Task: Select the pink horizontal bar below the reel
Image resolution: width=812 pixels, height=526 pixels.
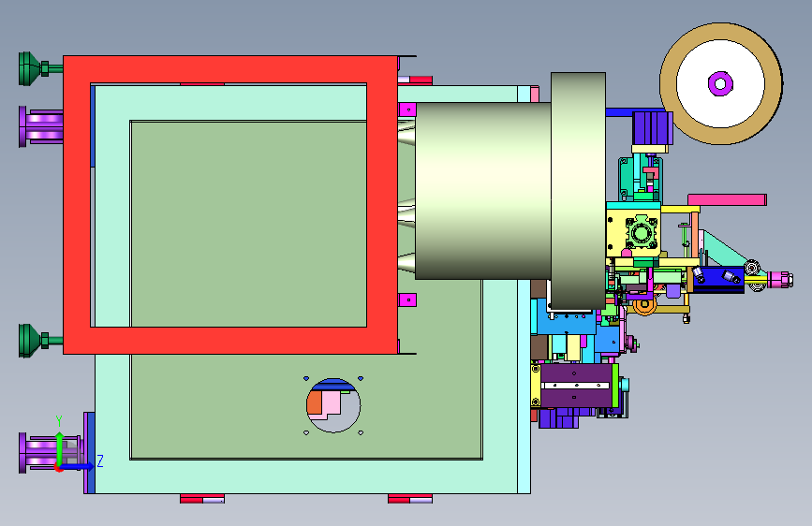Action: [727, 200]
